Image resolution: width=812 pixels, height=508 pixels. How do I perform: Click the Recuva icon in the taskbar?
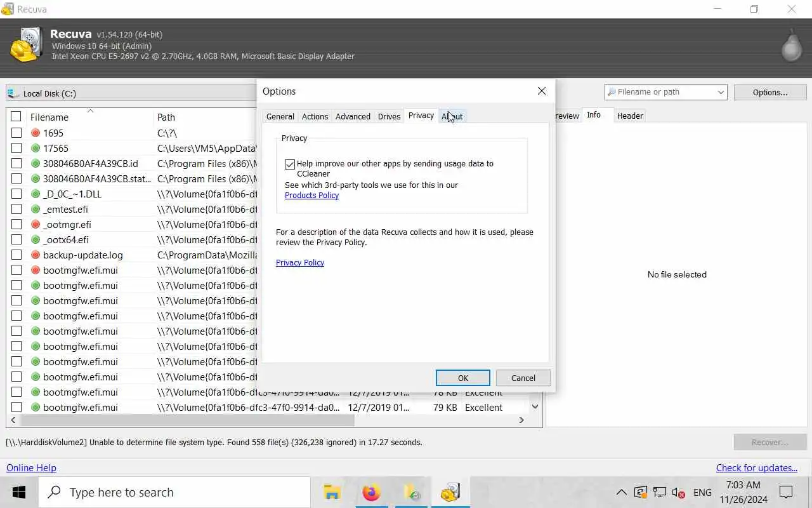pyautogui.click(x=450, y=492)
